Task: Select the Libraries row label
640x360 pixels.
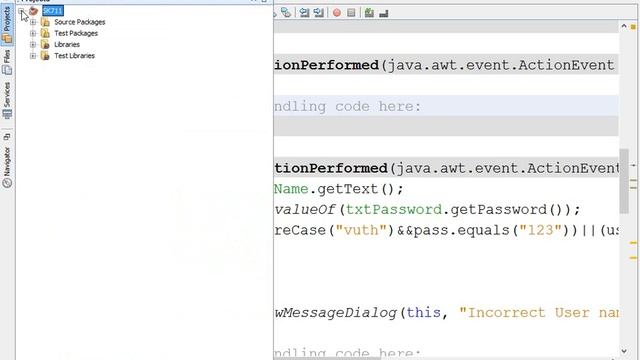Action: [67, 44]
